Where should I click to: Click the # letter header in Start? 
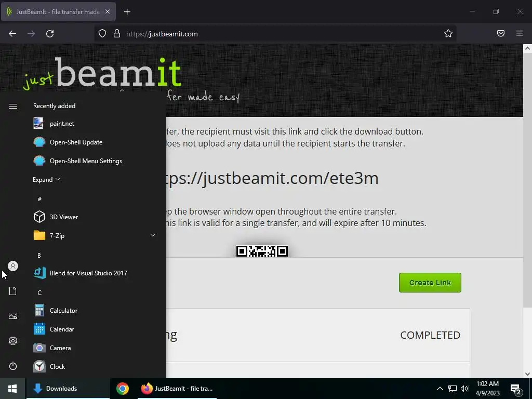pos(39,199)
